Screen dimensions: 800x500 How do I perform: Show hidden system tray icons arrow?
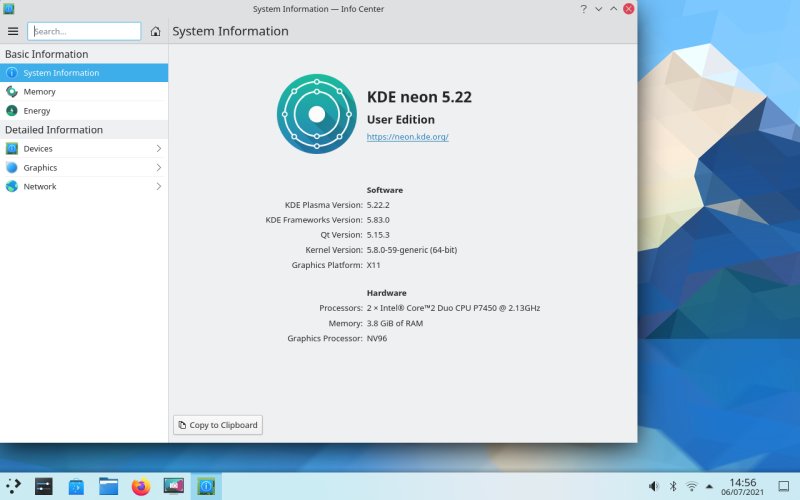[x=709, y=486]
